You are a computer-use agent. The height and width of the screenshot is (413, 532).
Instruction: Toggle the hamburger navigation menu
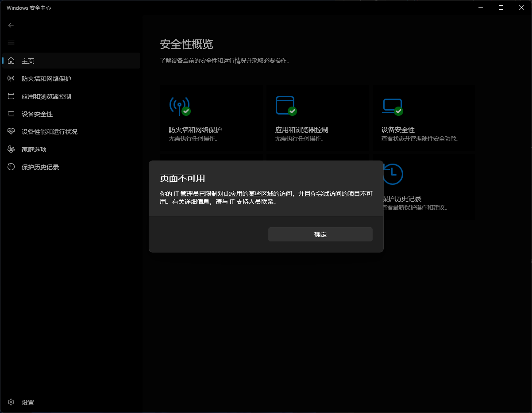[x=11, y=43]
